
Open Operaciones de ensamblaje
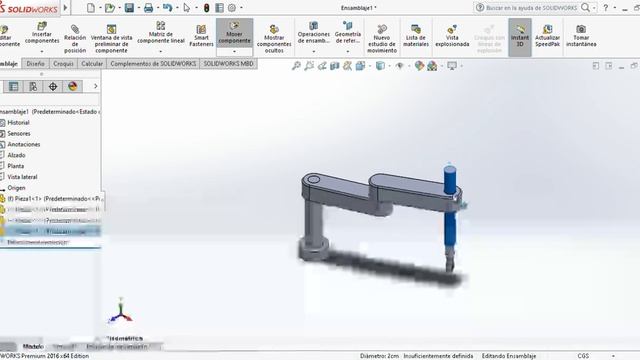[313, 33]
